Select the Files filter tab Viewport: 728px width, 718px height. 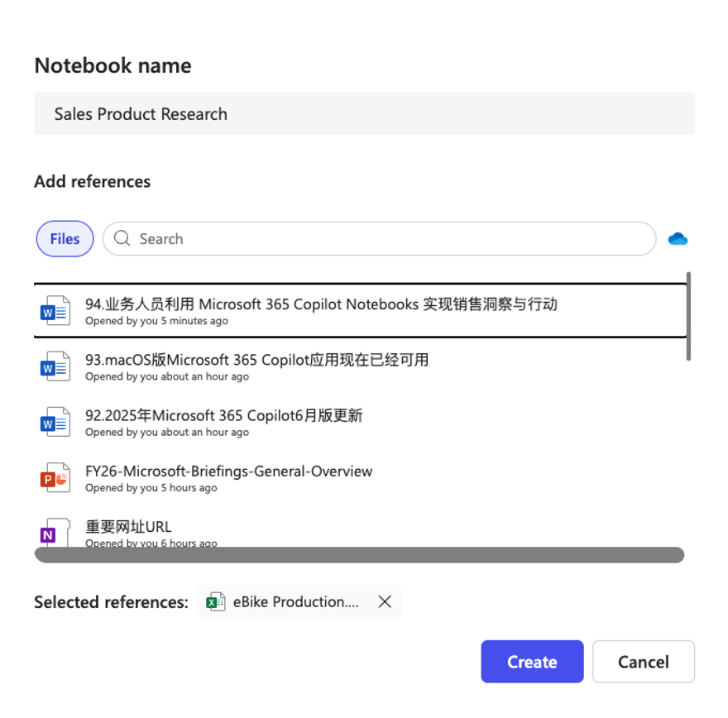pyautogui.click(x=65, y=238)
